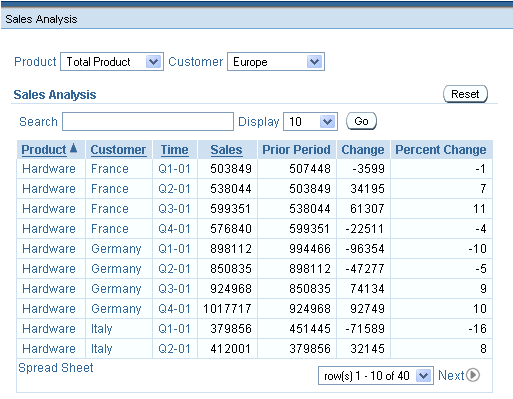Click the Percent Change column header
Image resolution: width=513 pixels, height=399 pixels.
coord(441,150)
